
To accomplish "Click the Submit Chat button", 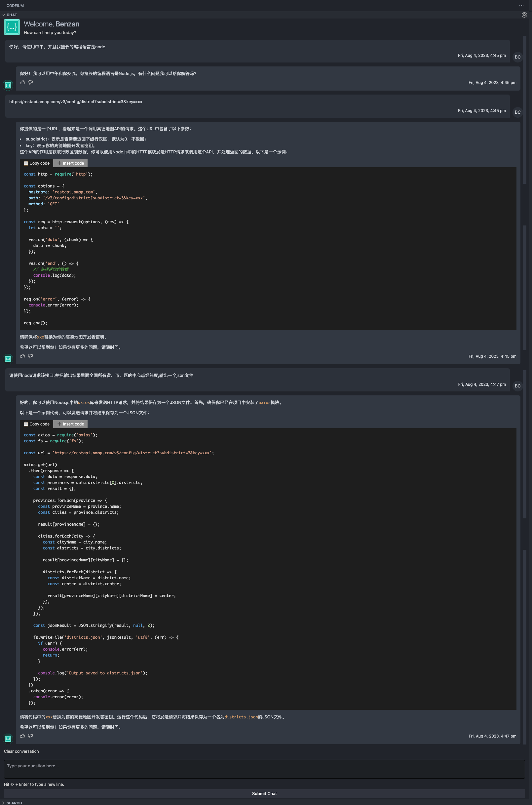I will [x=264, y=793].
